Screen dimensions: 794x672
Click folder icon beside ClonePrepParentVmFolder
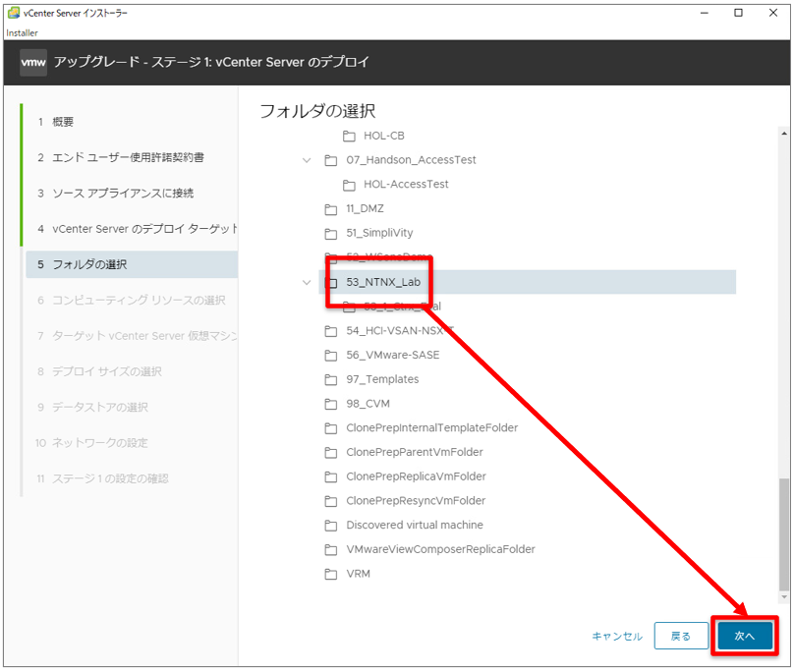pos(330,453)
